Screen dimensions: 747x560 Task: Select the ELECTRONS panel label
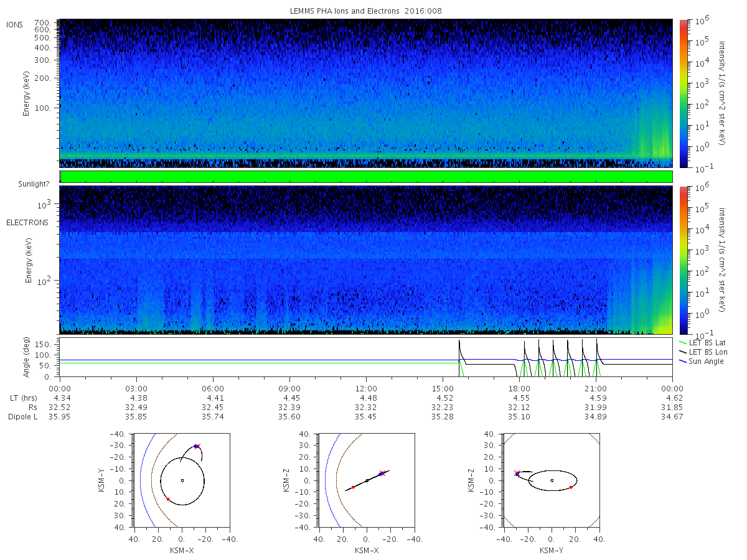click(27, 222)
